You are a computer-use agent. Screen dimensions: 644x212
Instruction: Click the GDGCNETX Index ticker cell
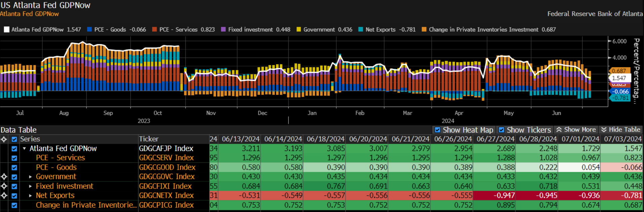click(x=166, y=196)
